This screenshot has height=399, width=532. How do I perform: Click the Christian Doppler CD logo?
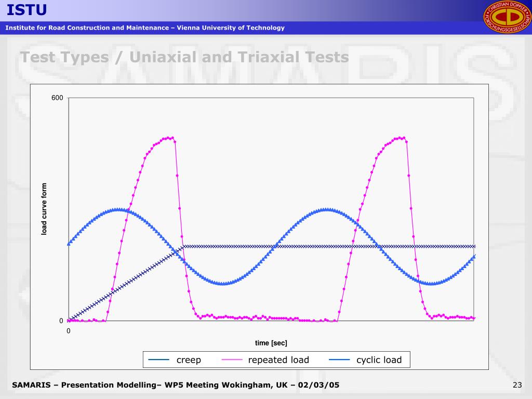[x=507, y=17]
